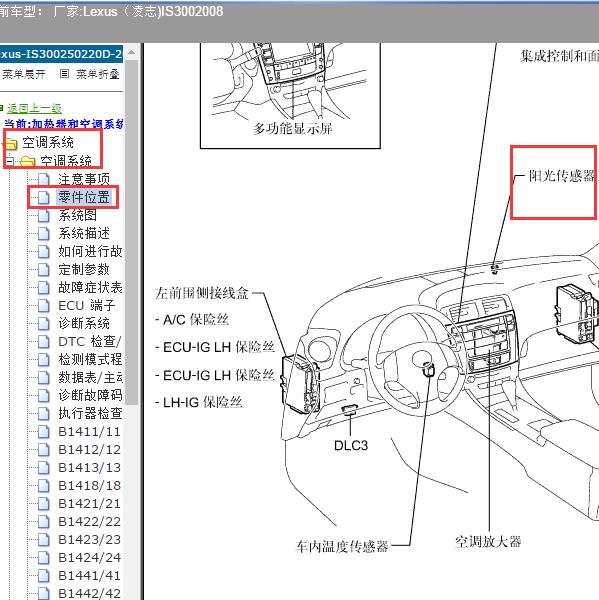Click the sidebar scrollbar up arrow
Image resolution: width=599 pixels, height=600 pixels.
point(131,52)
